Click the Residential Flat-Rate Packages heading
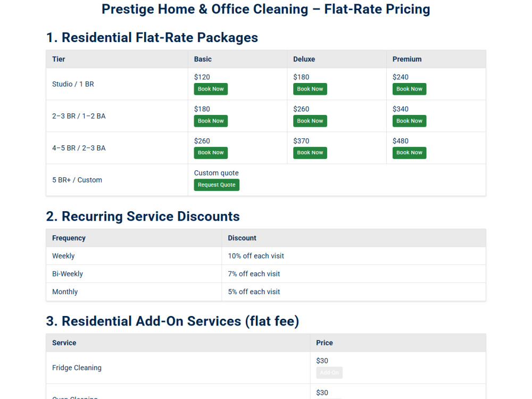The image size is (532, 399). pyautogui.click(x=152, y=37)
